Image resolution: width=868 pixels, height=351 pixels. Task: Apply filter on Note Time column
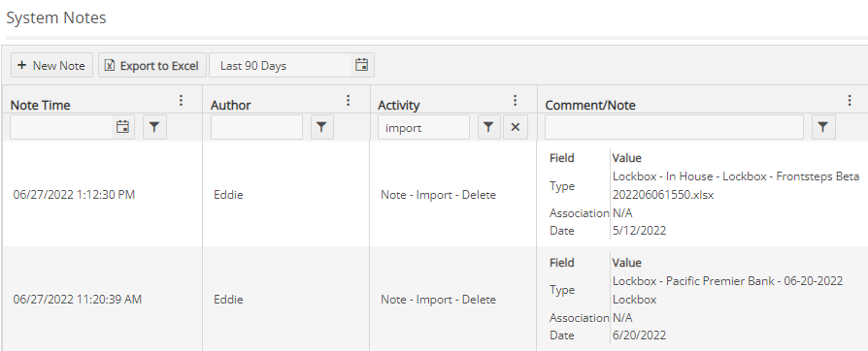pyautogui.click(x=155, y=127)
